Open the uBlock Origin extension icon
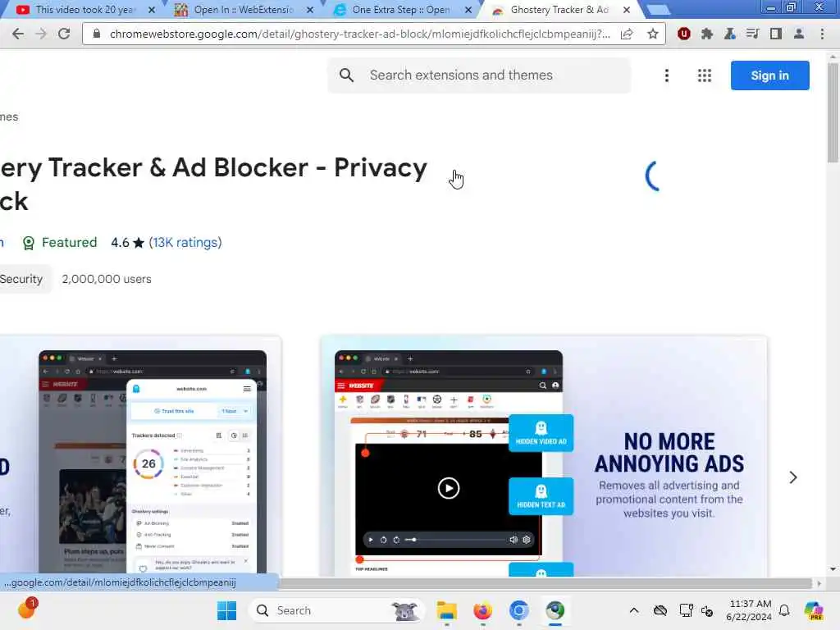Image resolution: width=840 pixels, height=630 pixels. tap(683, 34)
